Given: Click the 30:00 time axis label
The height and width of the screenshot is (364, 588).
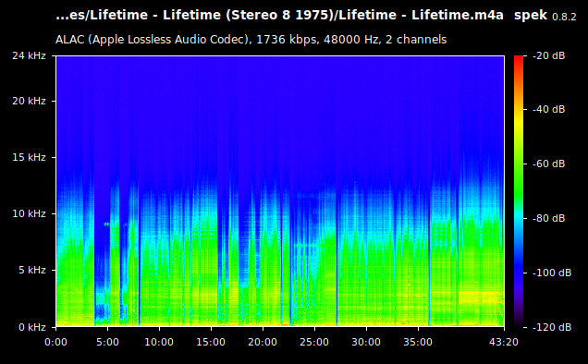Looking at the screenshot, I should [366, 342].
